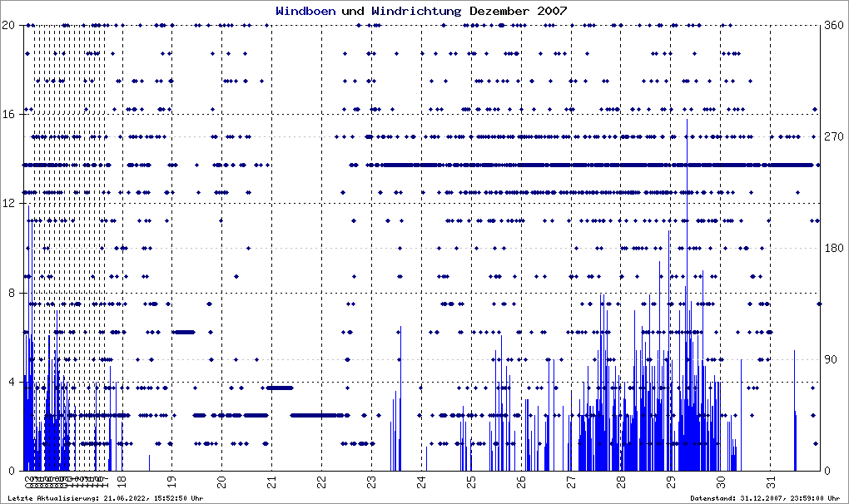Click the gust scale label "8"
Image resolution: width=849 pixels, height=504 pixels.
point(12,293)
